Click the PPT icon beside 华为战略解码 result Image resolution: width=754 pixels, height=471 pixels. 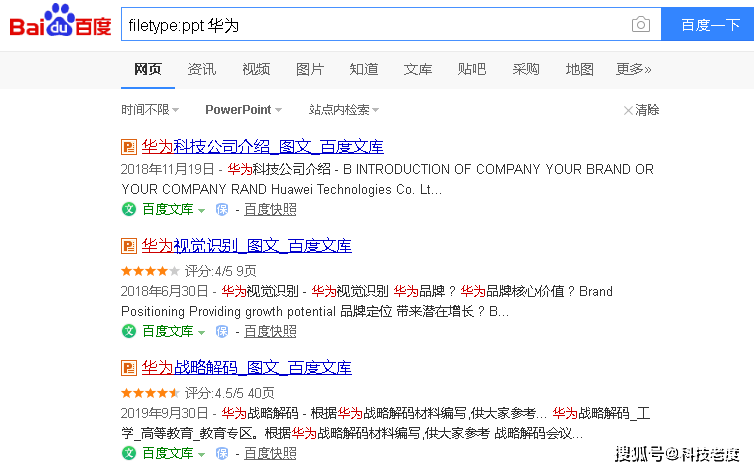coord(129,368)
